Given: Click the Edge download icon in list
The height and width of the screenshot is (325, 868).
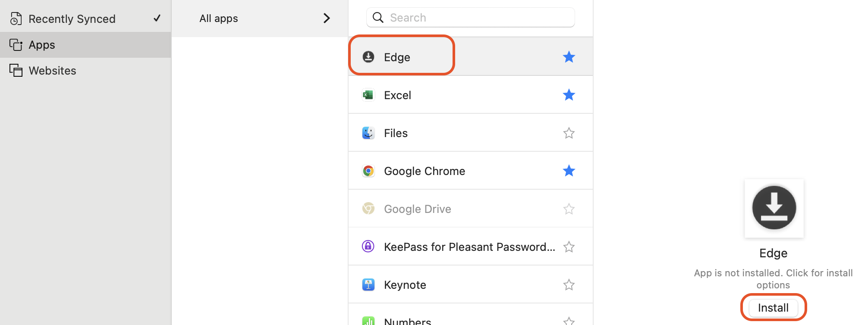Looking at the screenshot, I should 368,57.
